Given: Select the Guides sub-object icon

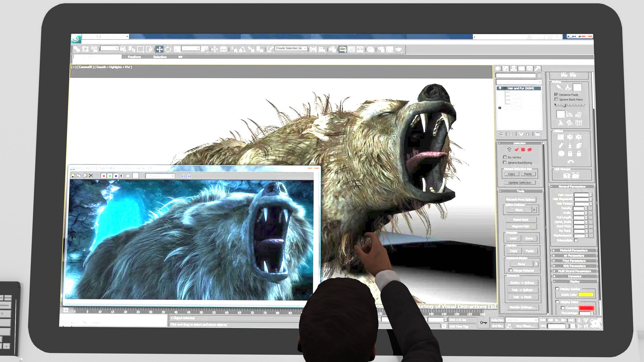Looking at the screenshot, I should (509, 149).
